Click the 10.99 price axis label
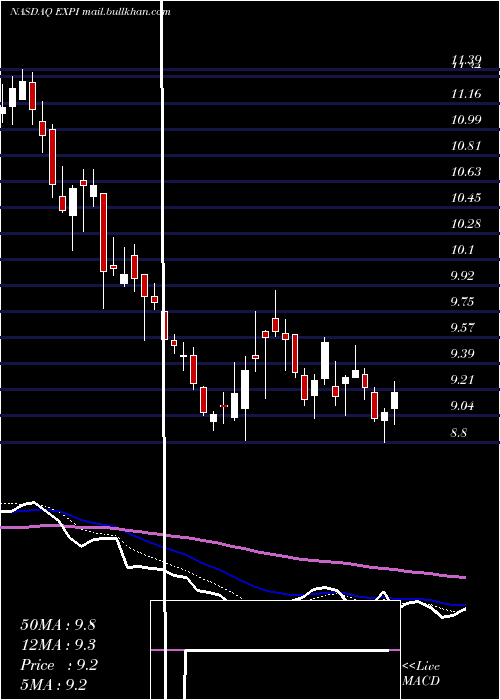The image size is (500, 700). coord(466,120)
